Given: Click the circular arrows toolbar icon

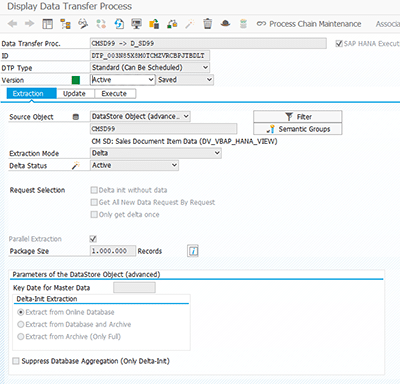Looking at the screenshot, I should pos(101,24).
